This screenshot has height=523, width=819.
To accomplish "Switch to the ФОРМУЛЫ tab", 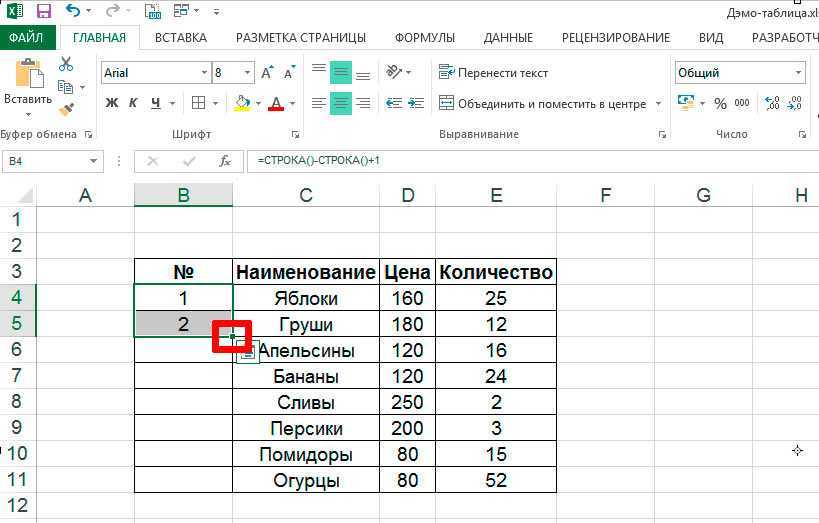I will tap(425, 38).
